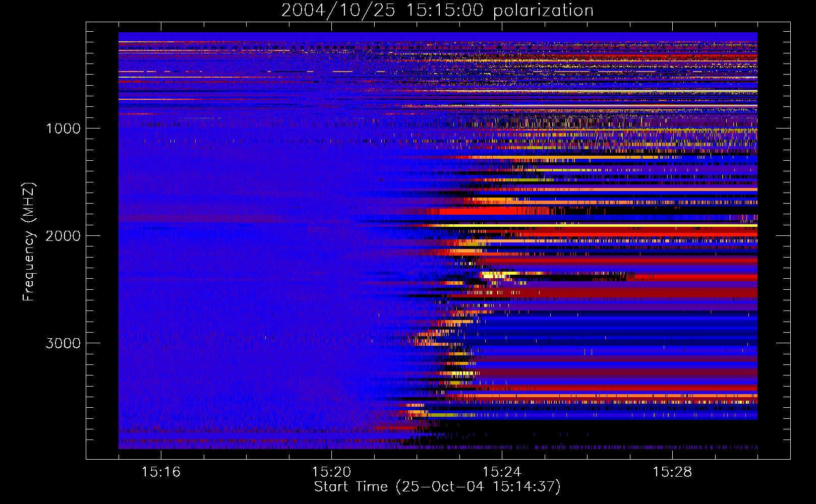This screenshot has height=504, width=816.
Task: Click the 3000 frequency tick label
Action: [63, 343]
